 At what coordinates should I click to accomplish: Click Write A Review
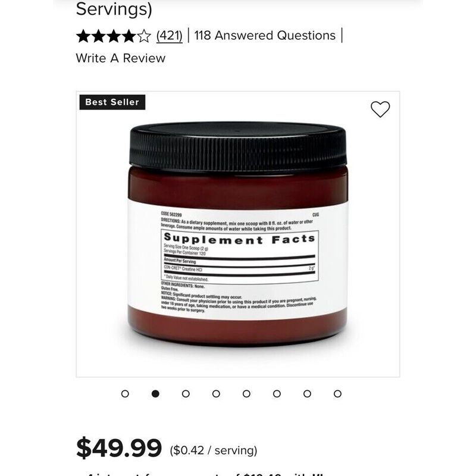[121, 58]
